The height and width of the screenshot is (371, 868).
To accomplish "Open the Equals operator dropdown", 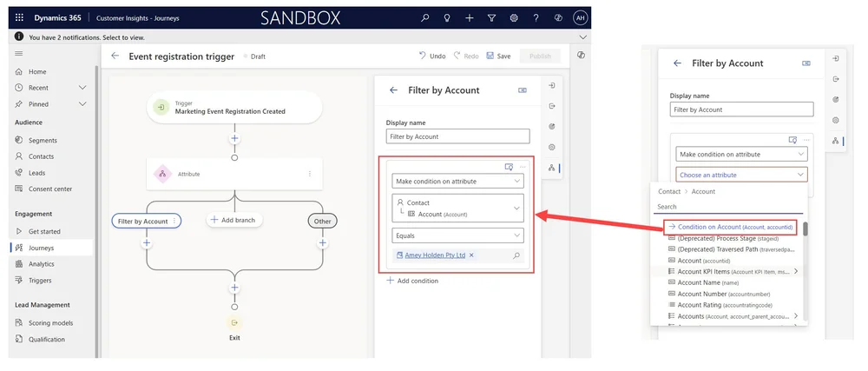I will (457, 235).
